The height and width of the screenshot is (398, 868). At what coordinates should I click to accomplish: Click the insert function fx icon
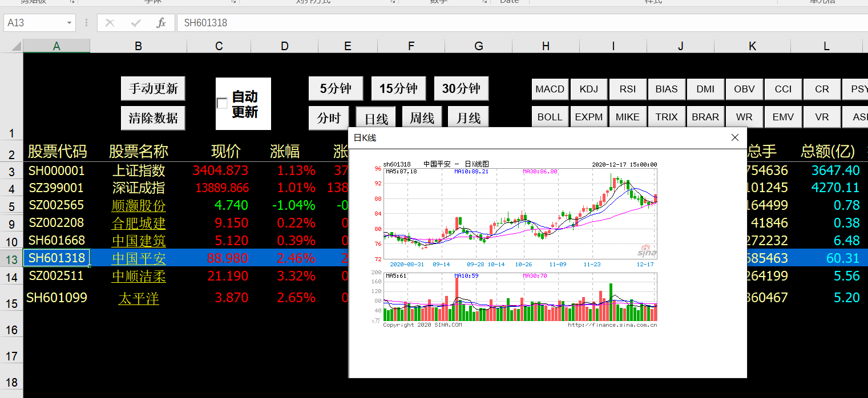[x=162, y=23]
